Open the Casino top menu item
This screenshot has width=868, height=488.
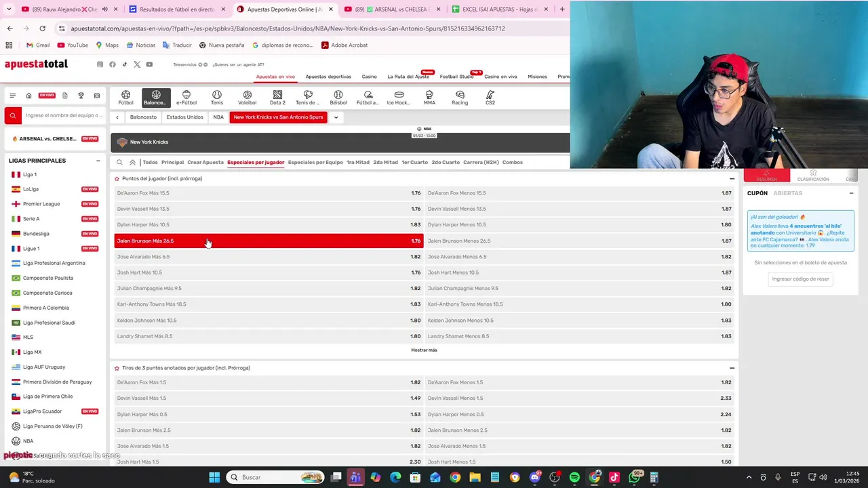click(369, 77)
